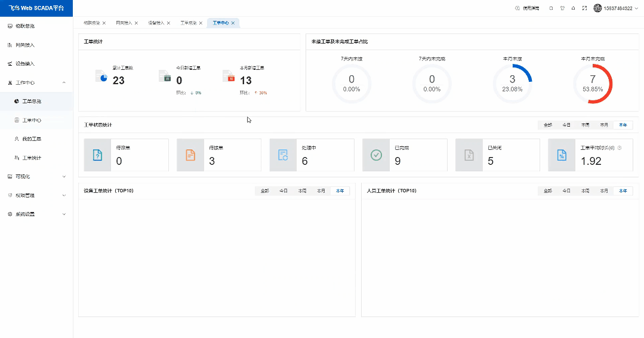Select 全部 filter in 工单状态统计
The height and width of the screenshot is (338, 644).
click(547, 125)
